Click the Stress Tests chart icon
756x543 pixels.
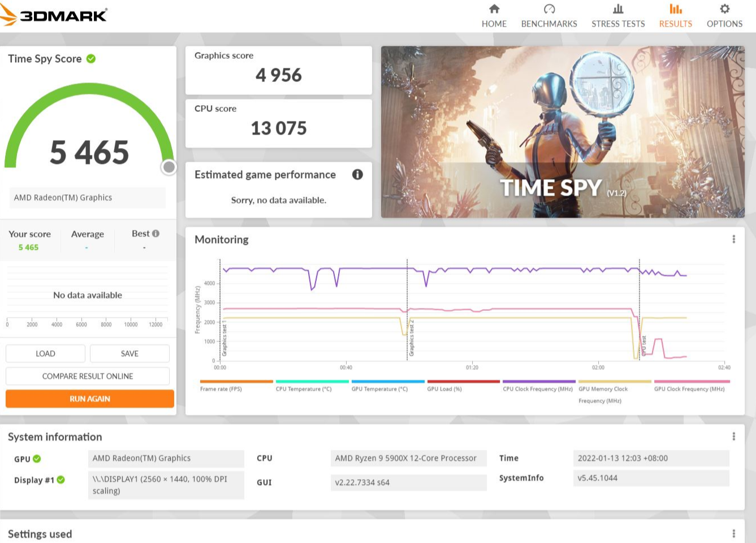click(x=618, y=8)
